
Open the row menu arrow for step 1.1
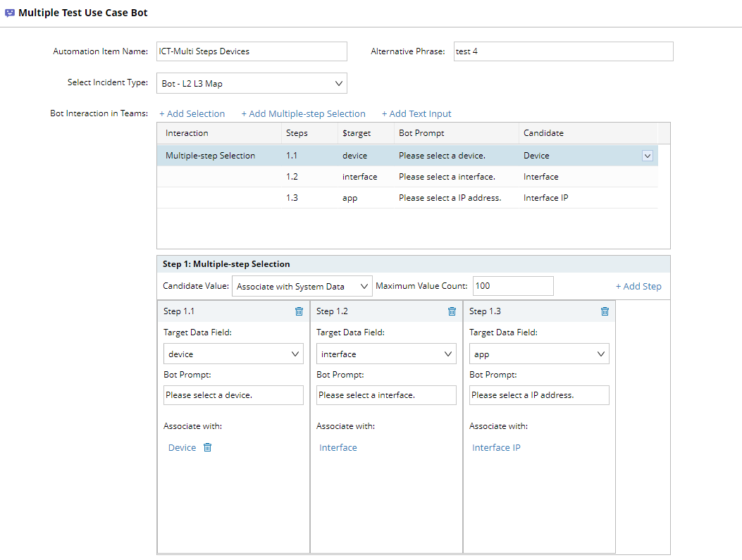pos(647,156)
